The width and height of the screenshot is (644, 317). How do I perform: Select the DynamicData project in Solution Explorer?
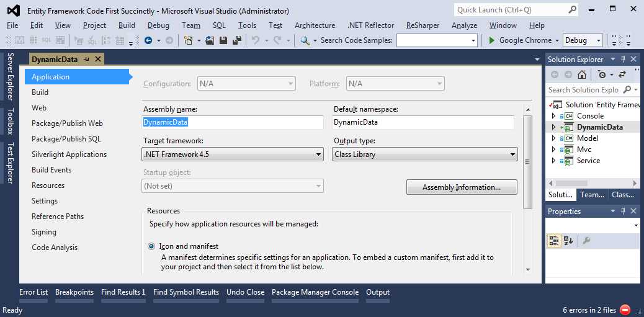pyautogui.click(x=600, y=127)
